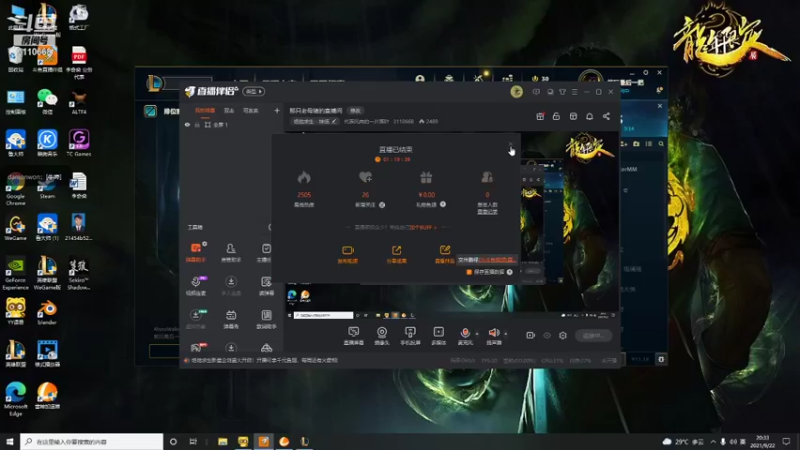Lock the fullscreen 1 source
The height and width of the screenshot is (450, 800).
[x=197, y=124]
